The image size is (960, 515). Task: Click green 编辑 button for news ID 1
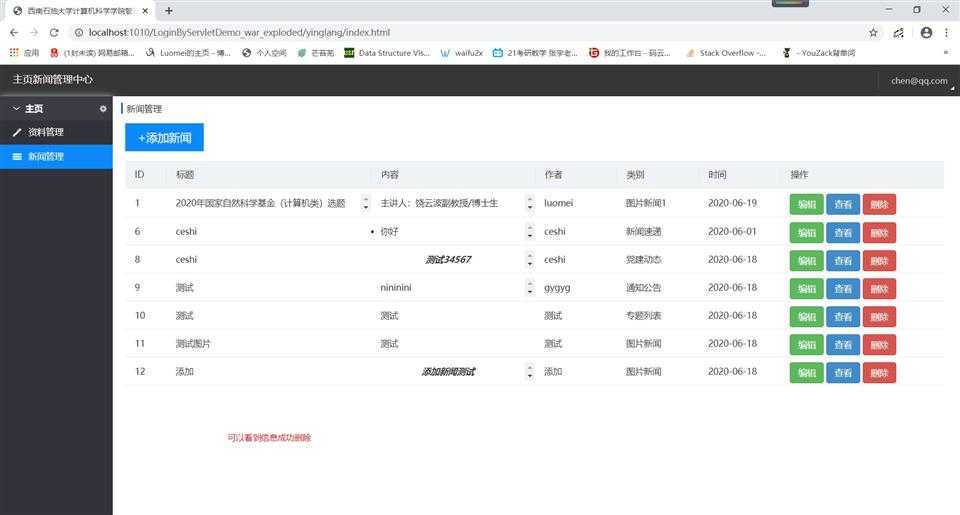pos(806,205)
